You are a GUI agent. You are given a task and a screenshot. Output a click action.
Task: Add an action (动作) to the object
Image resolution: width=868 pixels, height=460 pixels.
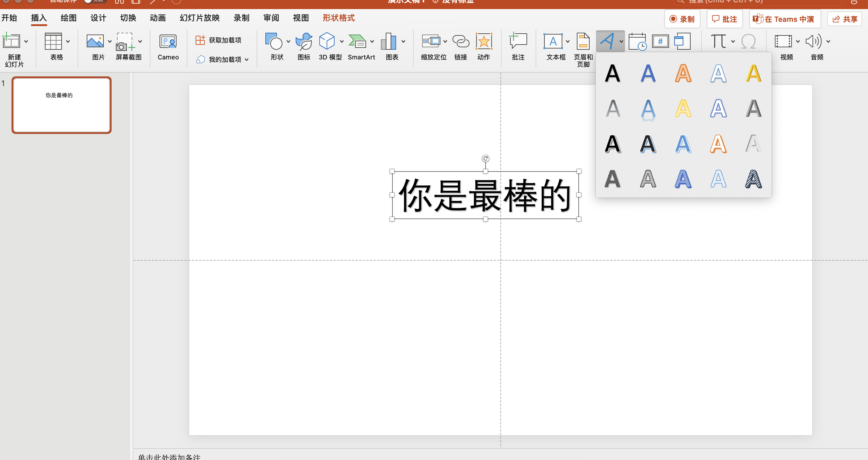pos(484,41)
